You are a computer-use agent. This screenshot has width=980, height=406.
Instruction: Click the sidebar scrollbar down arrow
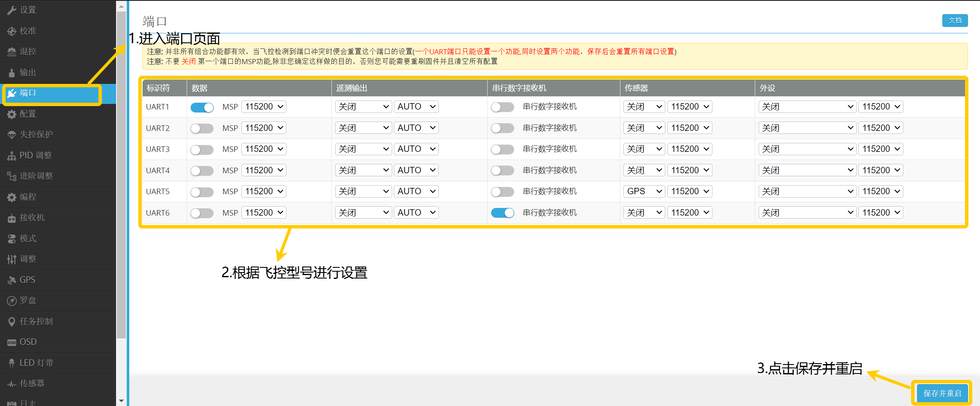121,401
